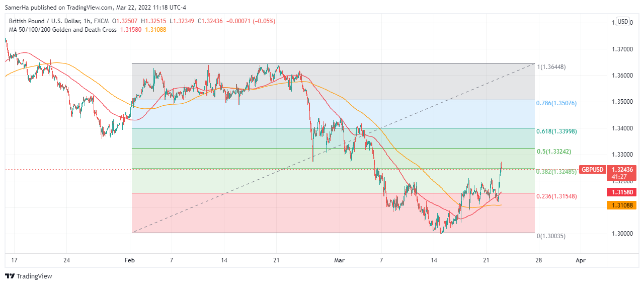The height and width of the screenshot is (285, 644).
Task: Select the 0.618 (1.33998) Fibonacci level label
Action: coord(556,131)
